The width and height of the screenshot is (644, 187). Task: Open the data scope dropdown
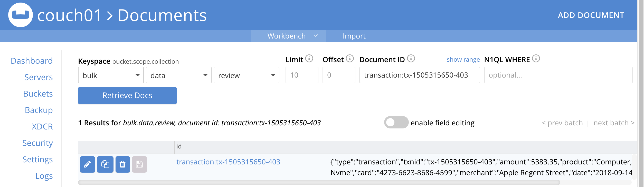point(178,75)
